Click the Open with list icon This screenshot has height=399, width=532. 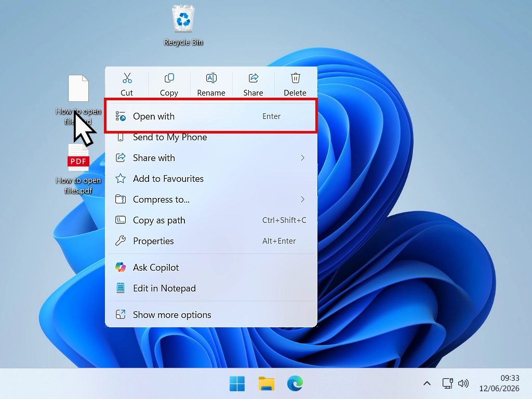point(121,116)
